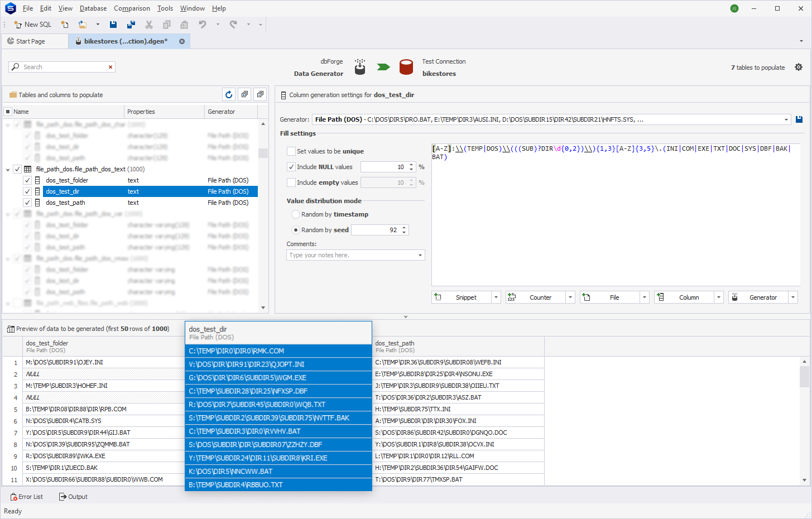The height and width of the screenshot is (519, 812).
Task: Clear the search box with the red X
Action: pos(110,67)
